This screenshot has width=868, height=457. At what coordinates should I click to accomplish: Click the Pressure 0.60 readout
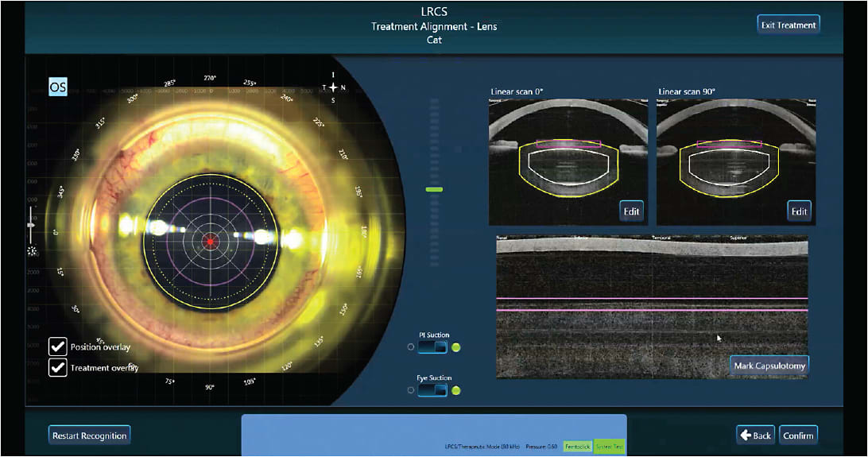tap(541, 447)
